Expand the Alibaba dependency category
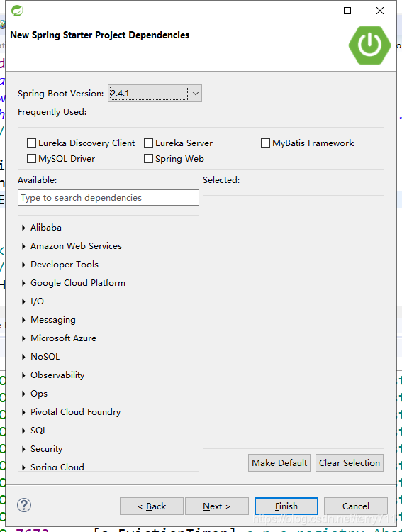 (23, 228)
